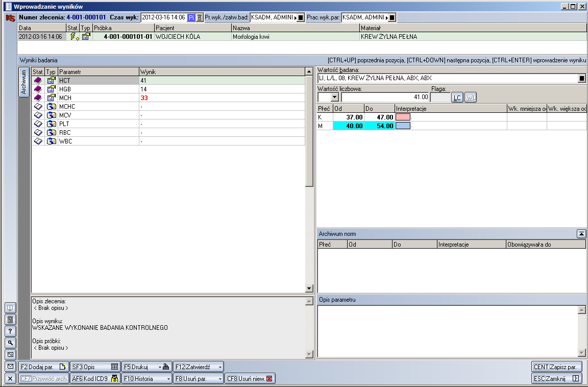Click the calculator icon in left sidebar

coord(10,320)
